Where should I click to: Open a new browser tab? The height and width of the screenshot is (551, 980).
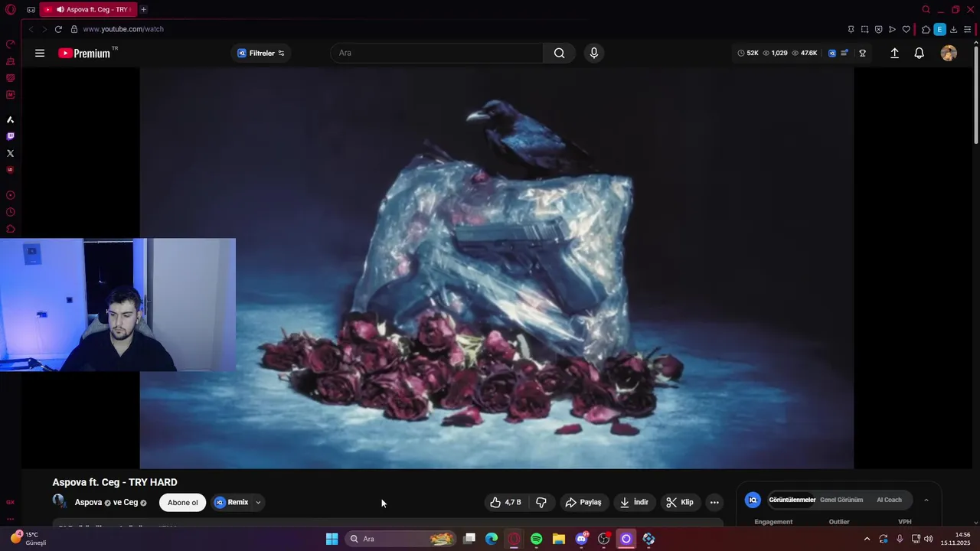[143, 10]
